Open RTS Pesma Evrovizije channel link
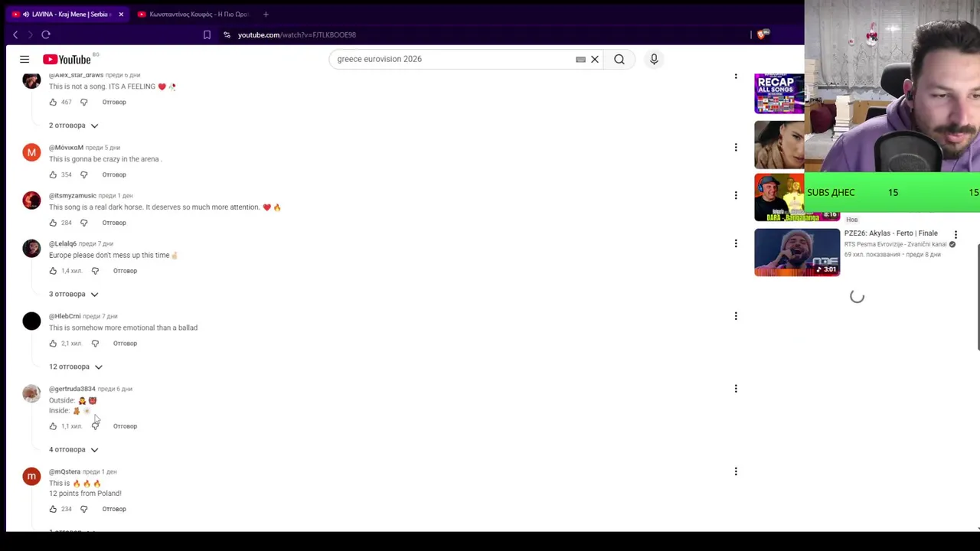The height and width of the screenshot is (551, 980). 895,244
